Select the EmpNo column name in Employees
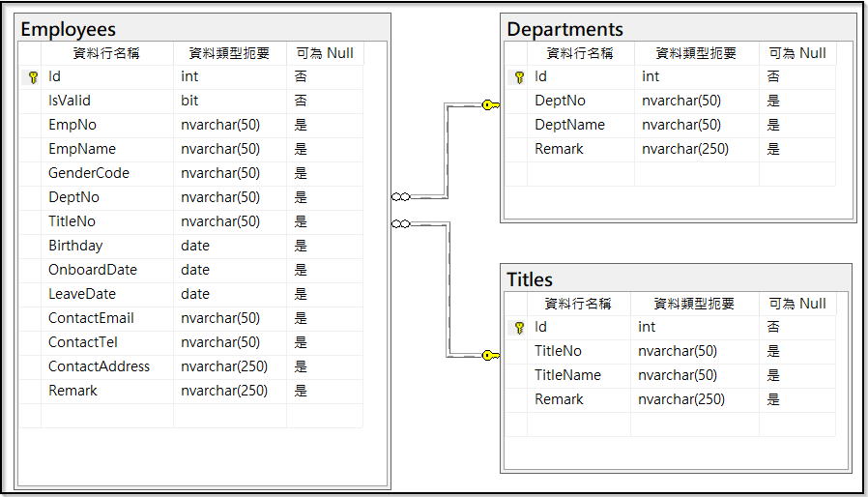 pos(72,125)
